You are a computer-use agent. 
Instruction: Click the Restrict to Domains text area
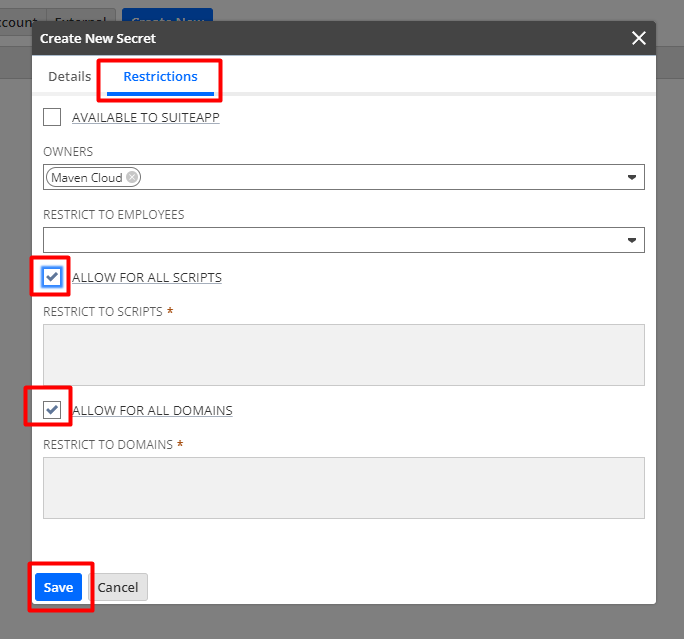point(344,487)
